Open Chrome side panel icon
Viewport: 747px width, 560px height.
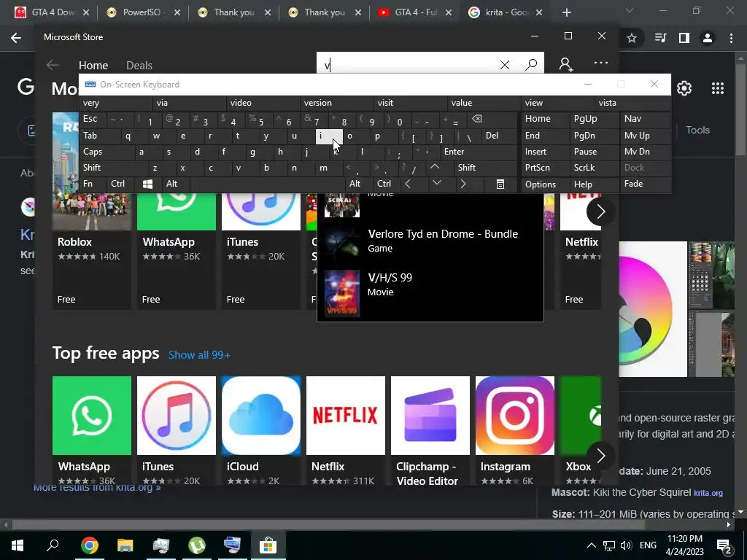point(684,38)
